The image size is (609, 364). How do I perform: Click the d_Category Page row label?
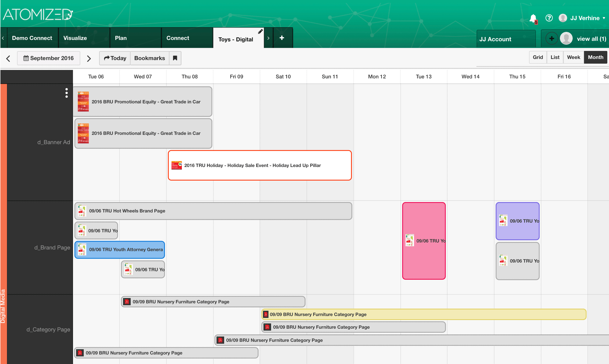pos(48,329)
